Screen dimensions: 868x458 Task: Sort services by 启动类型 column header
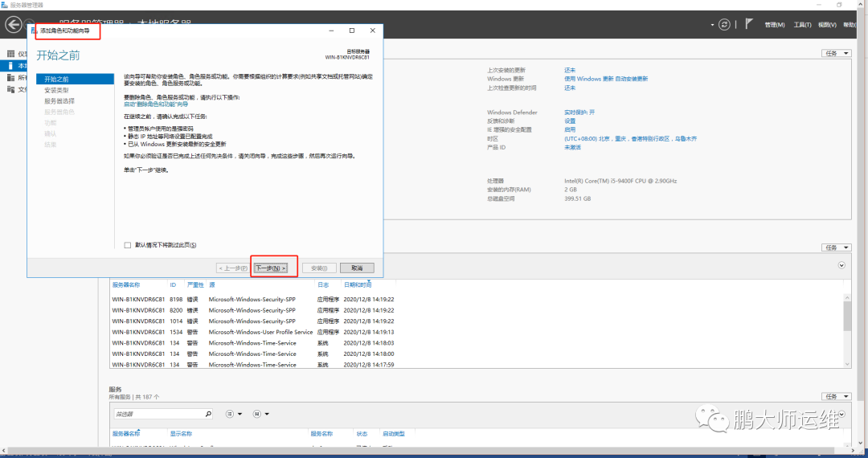pos(394,434)
